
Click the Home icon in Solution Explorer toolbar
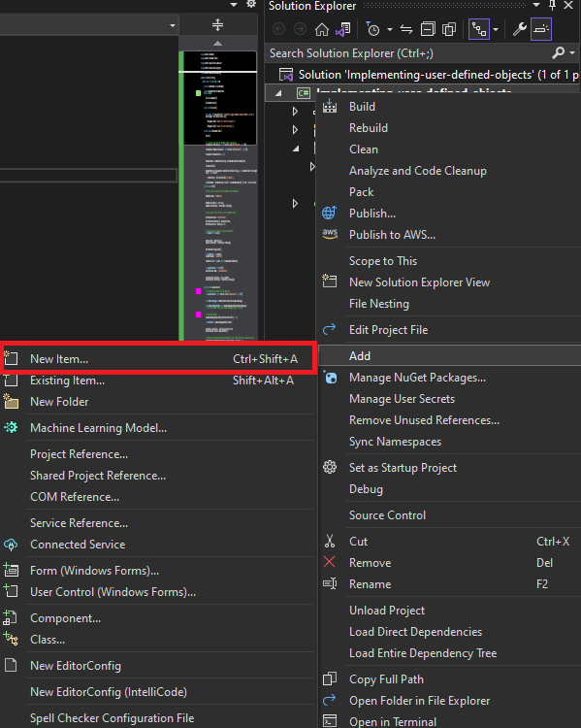pos(322,30)
